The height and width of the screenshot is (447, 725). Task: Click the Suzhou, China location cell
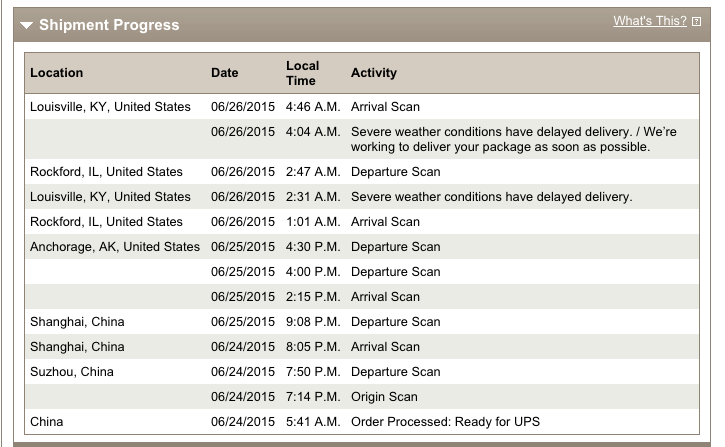pos(72,372)
